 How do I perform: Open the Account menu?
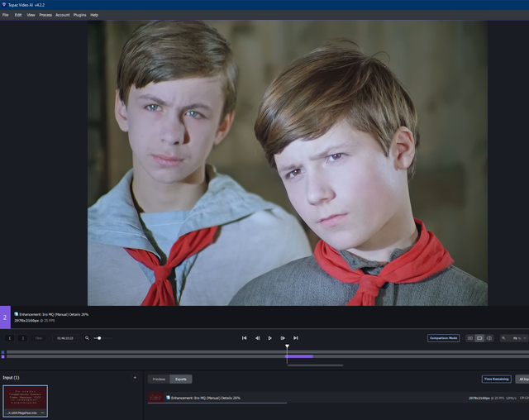point(63,15)
